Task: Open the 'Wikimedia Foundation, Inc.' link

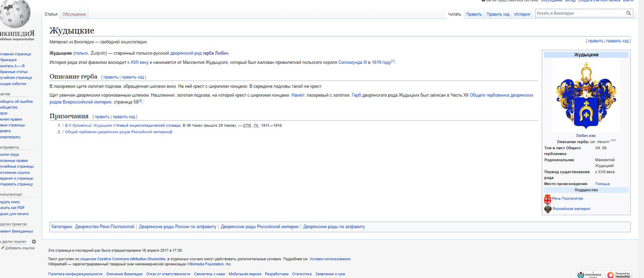Action: 210,264
